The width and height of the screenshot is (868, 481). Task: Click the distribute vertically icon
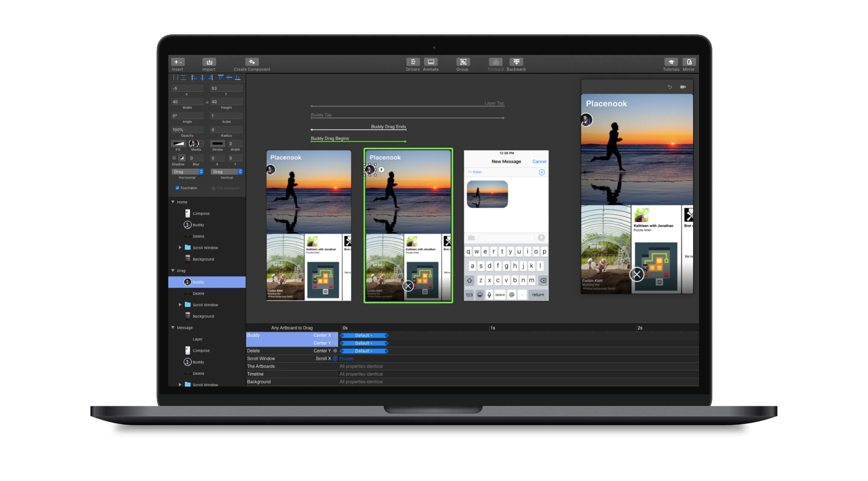tap(184, 77)
